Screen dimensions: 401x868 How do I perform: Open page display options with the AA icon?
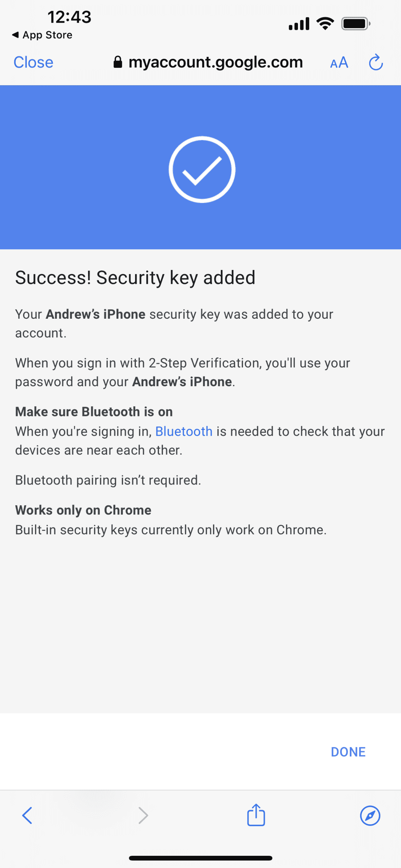coord(339,63)
